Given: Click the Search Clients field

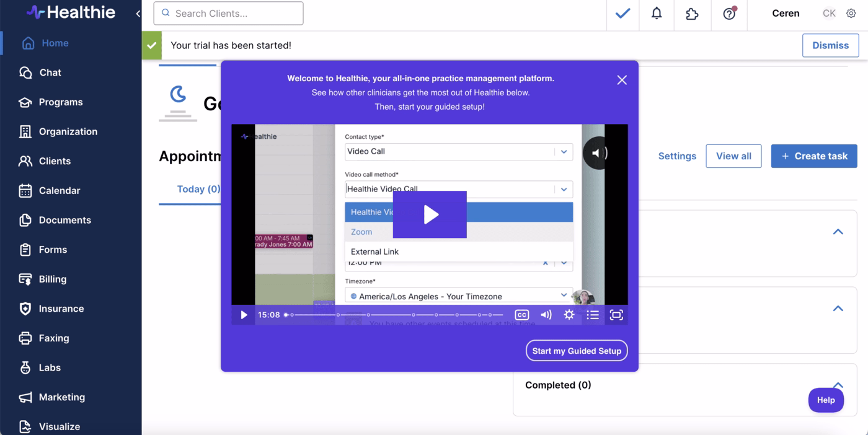Looking at the screenshot, I should click(228, 13).
